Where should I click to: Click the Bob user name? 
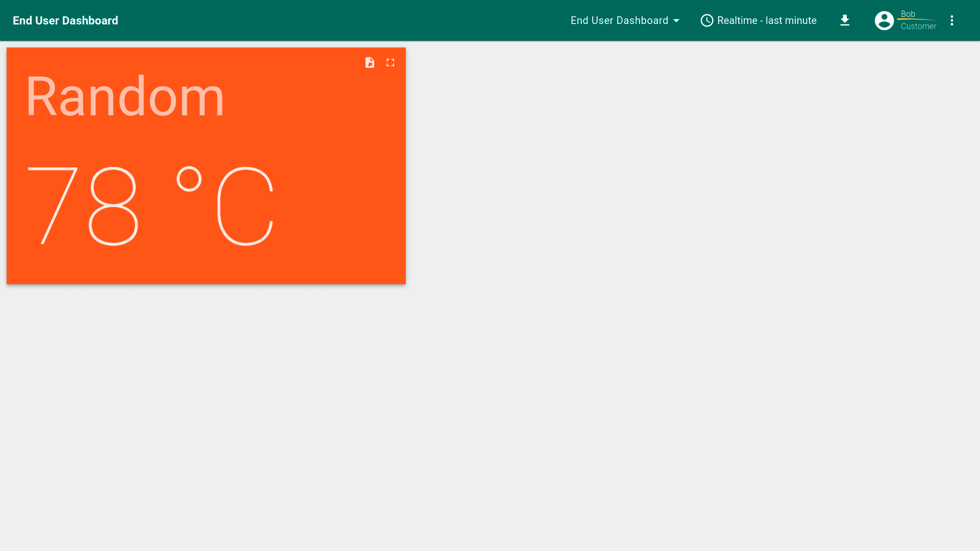(x=908, y=14)
